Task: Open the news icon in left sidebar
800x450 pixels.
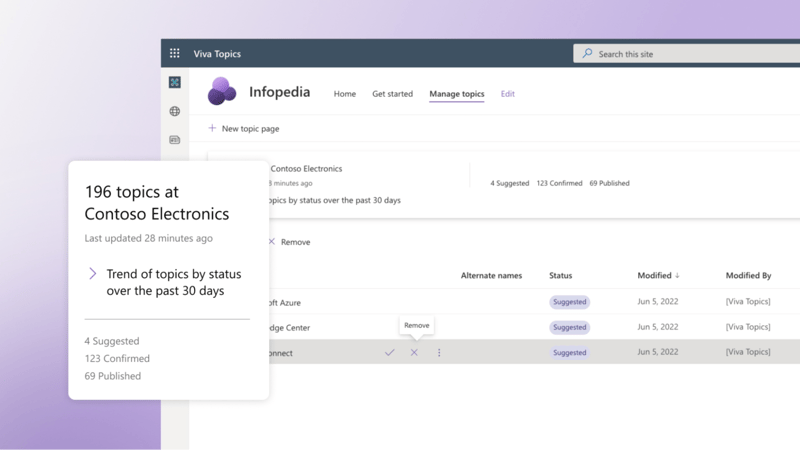Action: (x=174, y=140)
